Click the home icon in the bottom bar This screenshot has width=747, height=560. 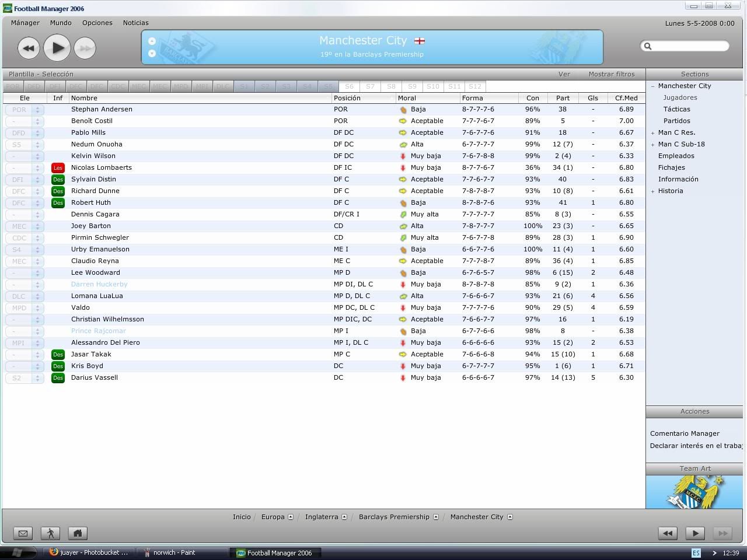pos(78,533)
